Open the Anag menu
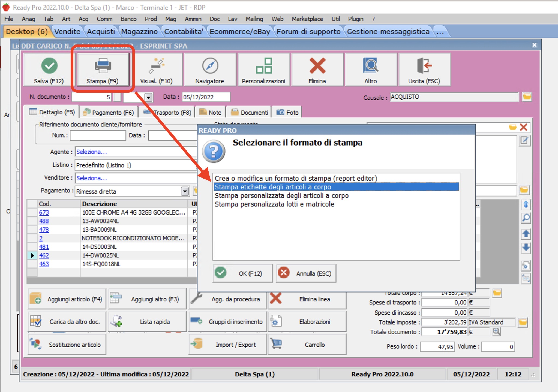The height and width of the screenshot is (392, 558). pos(28,19)
